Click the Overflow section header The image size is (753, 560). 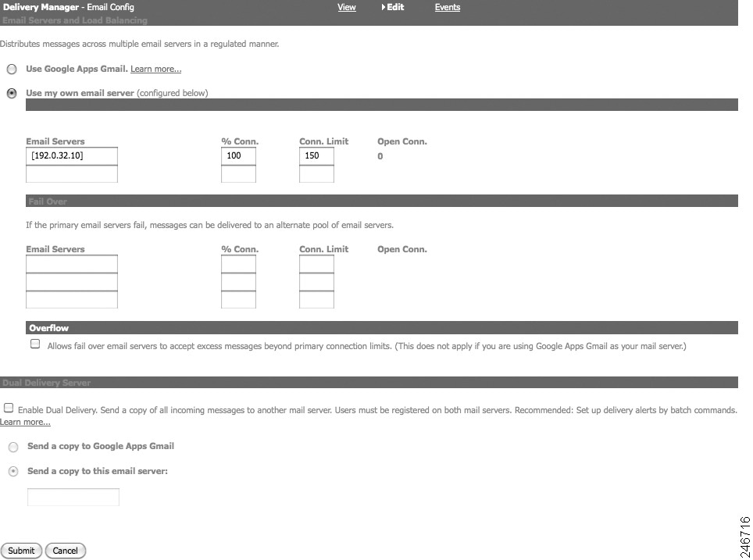click(382, 327)
